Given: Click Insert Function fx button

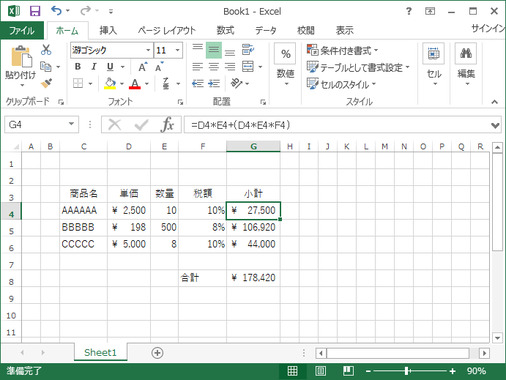Looking at the screenshot, I should (167, 125).
